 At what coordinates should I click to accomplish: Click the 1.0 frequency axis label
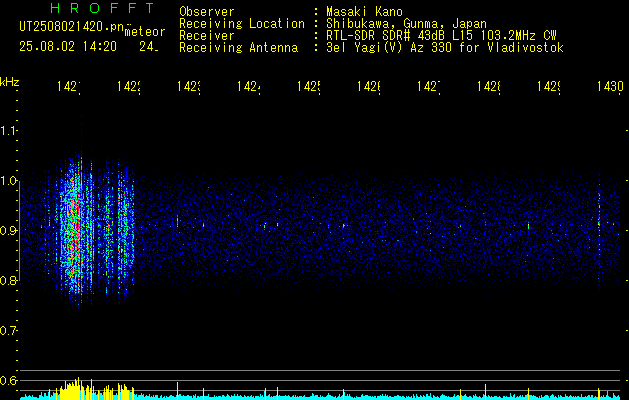(8, 181)
